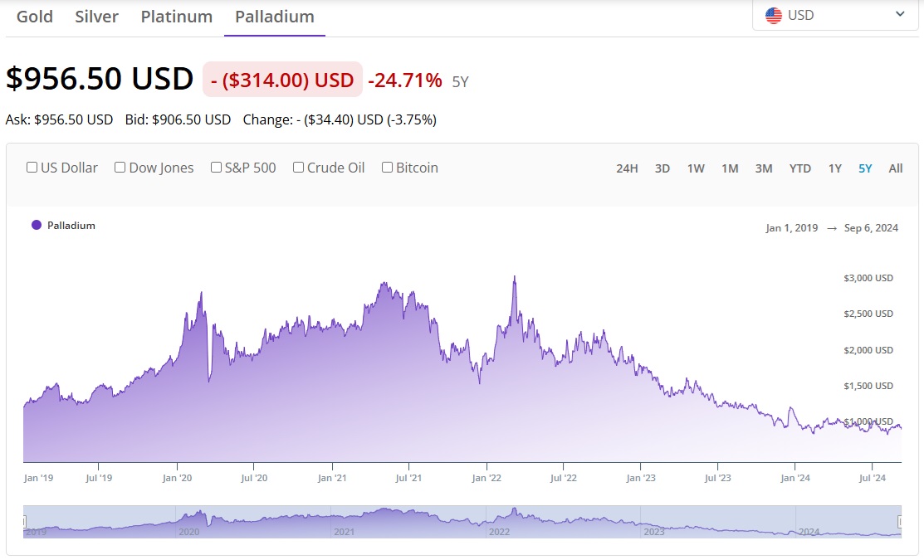Screen dimensions: 924x560
Task: Display the All time range
Action: tap(895, 168)
